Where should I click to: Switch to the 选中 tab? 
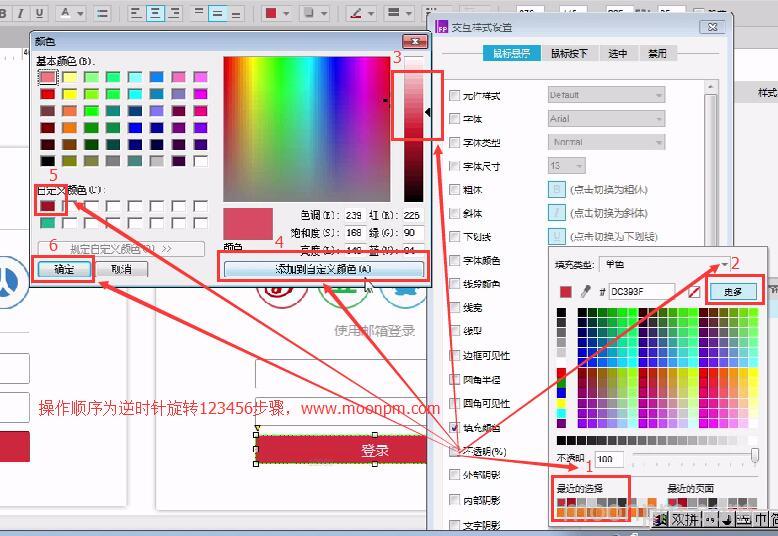pos(618,54)
